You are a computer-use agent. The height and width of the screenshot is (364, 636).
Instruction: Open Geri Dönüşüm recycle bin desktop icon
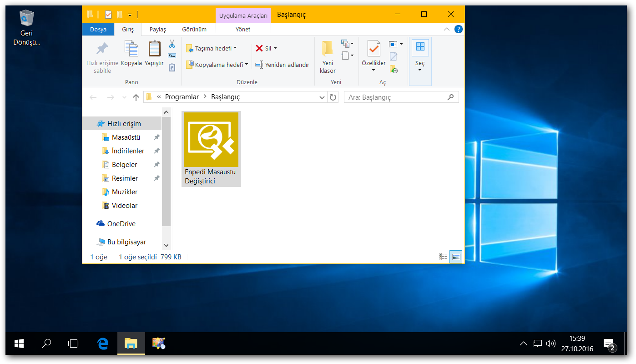pos(27,28)
